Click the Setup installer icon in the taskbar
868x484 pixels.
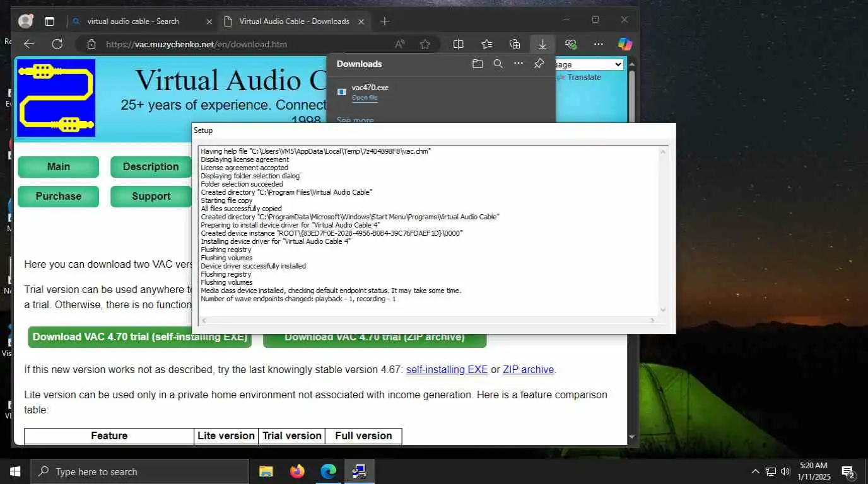pos(360,471)
